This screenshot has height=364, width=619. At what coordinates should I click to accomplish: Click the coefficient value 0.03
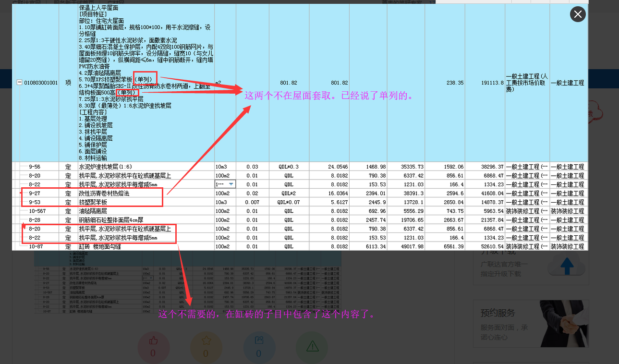(252, 167)
